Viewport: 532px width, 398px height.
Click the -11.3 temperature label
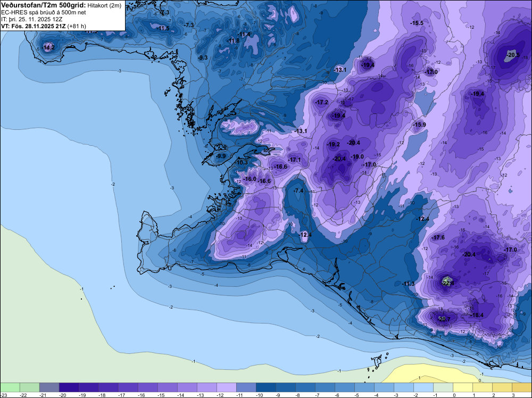pos(408,284)
